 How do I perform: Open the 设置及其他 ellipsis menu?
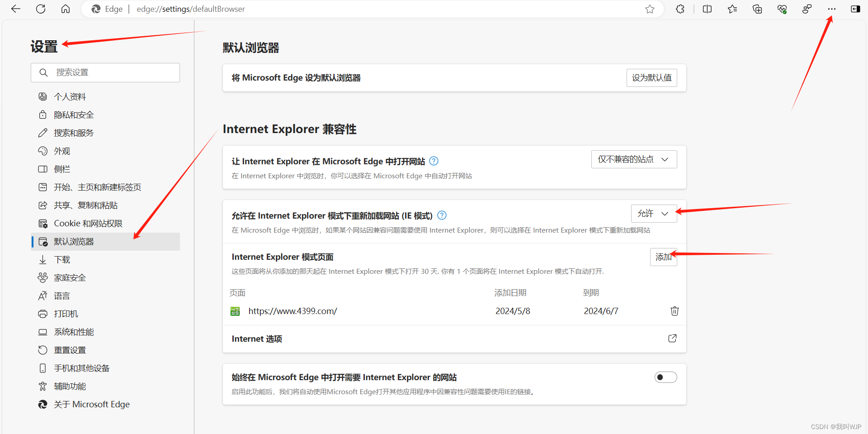point(831,9)
